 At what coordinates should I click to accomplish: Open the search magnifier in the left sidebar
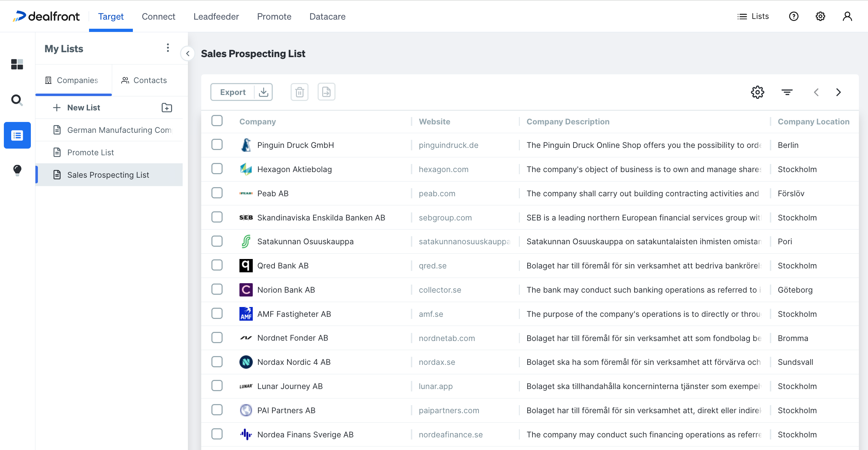point(17,100)
